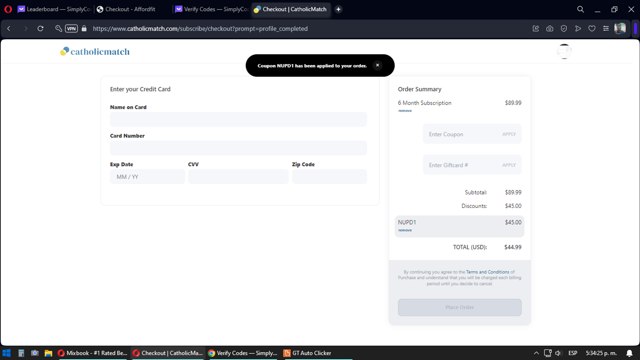The image size is (640, 360).
Task: Click the Card Number field
Action: pos(238,148)
